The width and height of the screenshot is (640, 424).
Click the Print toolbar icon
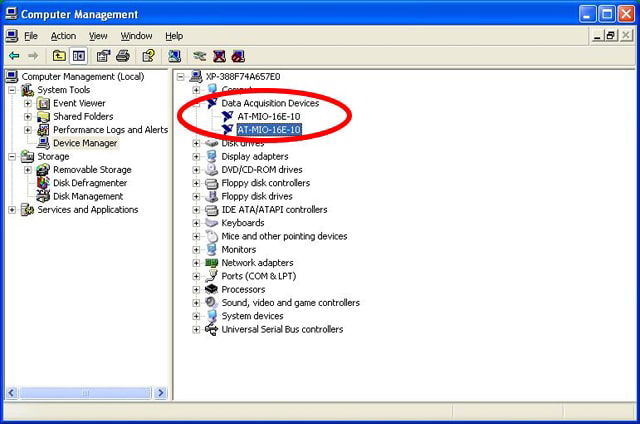123,55
